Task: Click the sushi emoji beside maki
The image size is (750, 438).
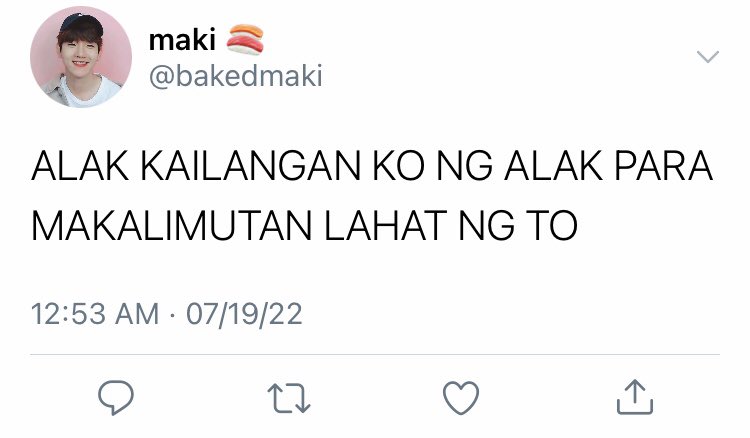Action: (245, 39)
